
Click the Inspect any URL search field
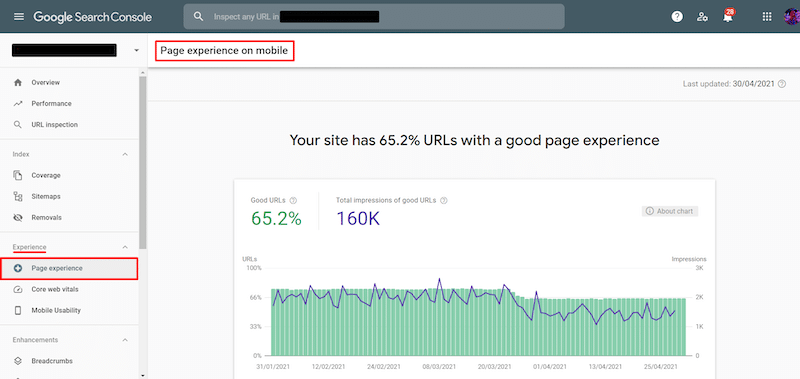coord(374,17)
